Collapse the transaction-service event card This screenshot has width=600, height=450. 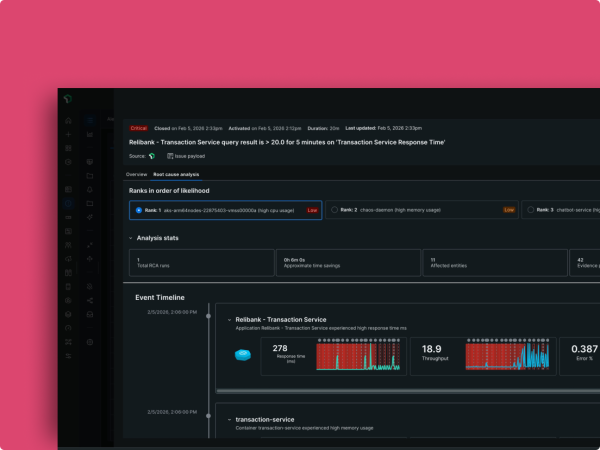click(x=229, y=419)
